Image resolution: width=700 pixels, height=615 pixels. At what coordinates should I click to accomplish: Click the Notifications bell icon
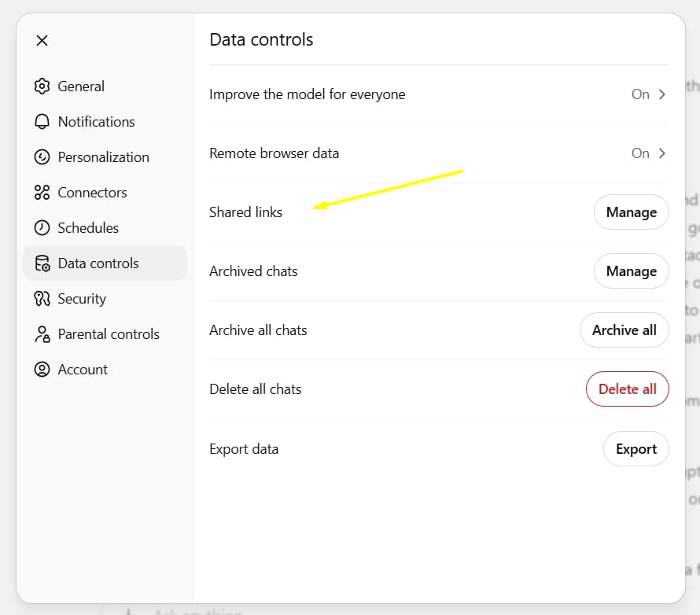pos(42,122)
